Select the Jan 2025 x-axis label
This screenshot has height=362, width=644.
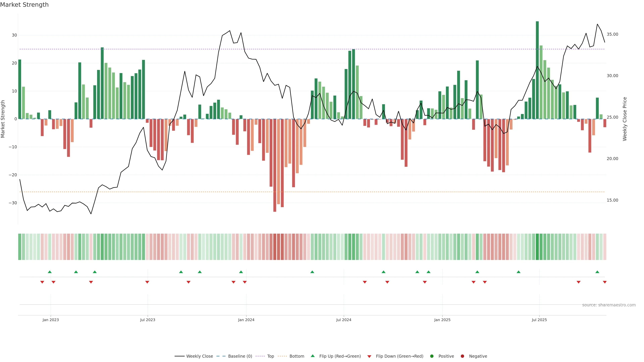[x=442, y=320]
